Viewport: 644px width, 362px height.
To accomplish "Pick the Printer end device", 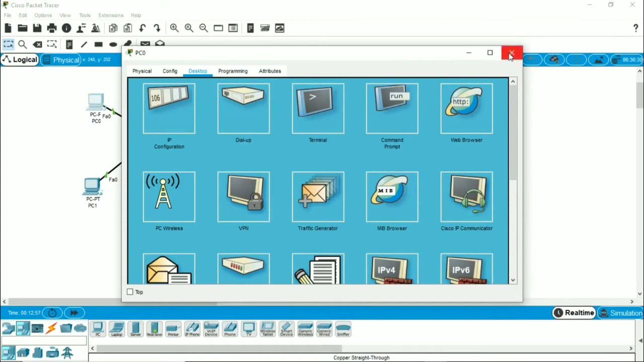I will (x=173, y=329).
